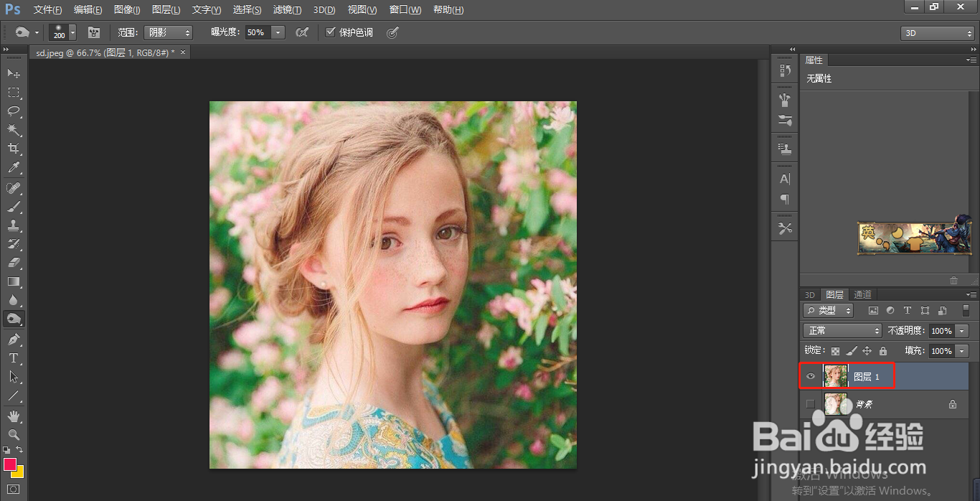The width and height of the screenshot is (980, 501).
Task: Select the Eraser tool
Action: [x=14, y=263]
